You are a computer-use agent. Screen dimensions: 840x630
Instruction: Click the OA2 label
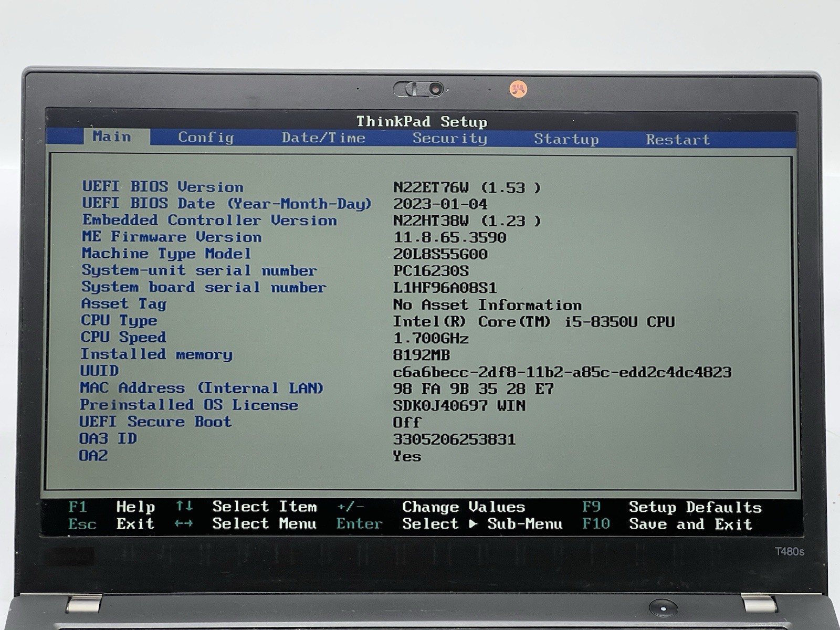point(93,455)
